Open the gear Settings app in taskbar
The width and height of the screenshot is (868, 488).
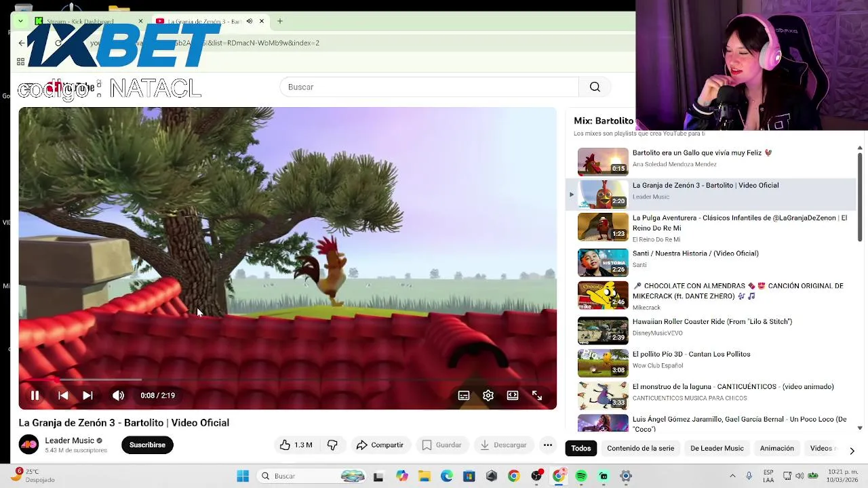tap(626, 476)
